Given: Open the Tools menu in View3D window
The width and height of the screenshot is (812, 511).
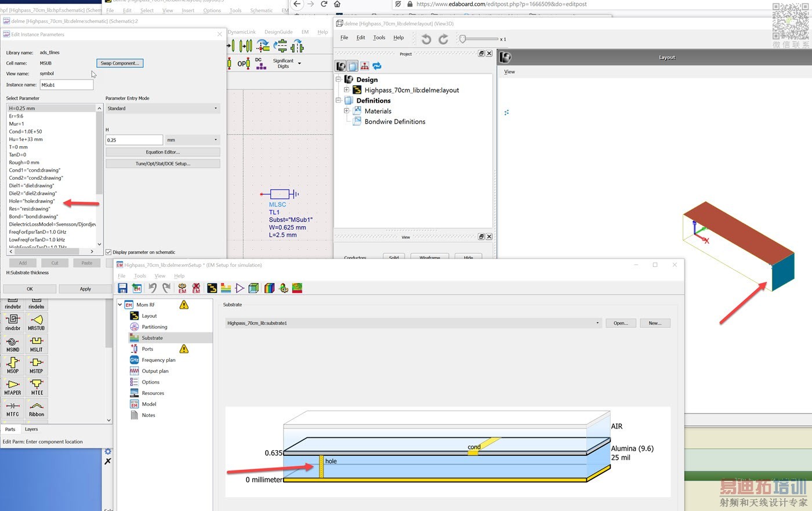Looking at the screenshot, I should tap(379, 38).
